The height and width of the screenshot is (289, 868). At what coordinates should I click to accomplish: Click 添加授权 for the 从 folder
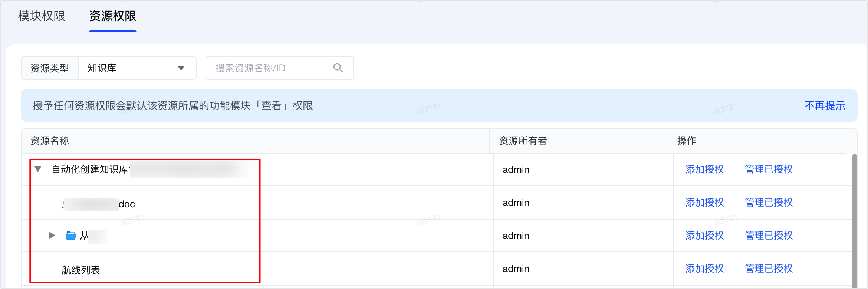(x=704, y=236)
